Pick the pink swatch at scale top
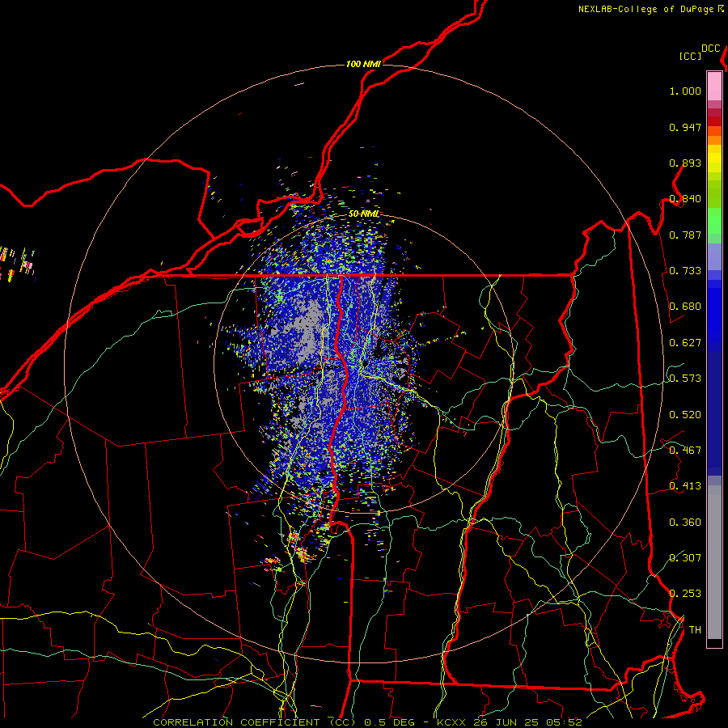The width and height of the screenshot is (728, 728). [x=714, y=86]
